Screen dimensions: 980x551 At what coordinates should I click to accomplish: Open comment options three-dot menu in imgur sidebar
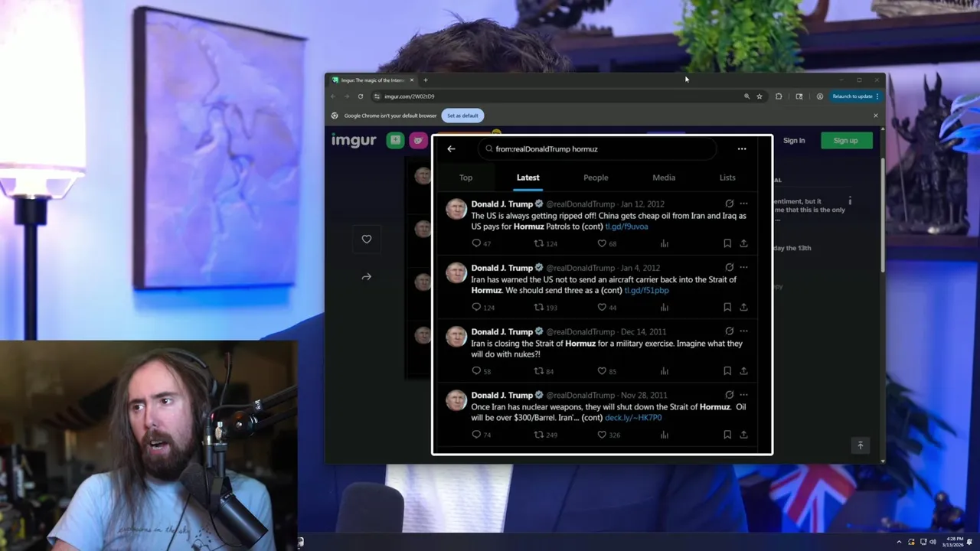849,202
